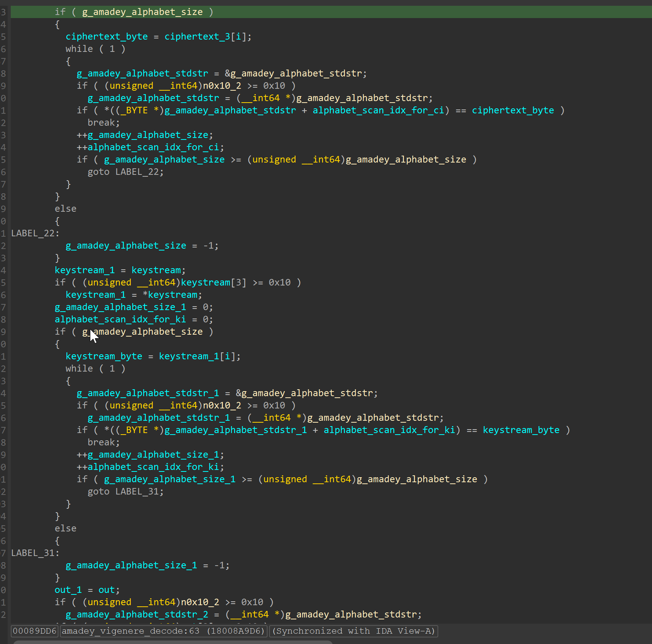Click the 'alphabet_scan_idx_for_ki = 0;' line
This screenshot has width=652, height=644.
click(134, 319)
